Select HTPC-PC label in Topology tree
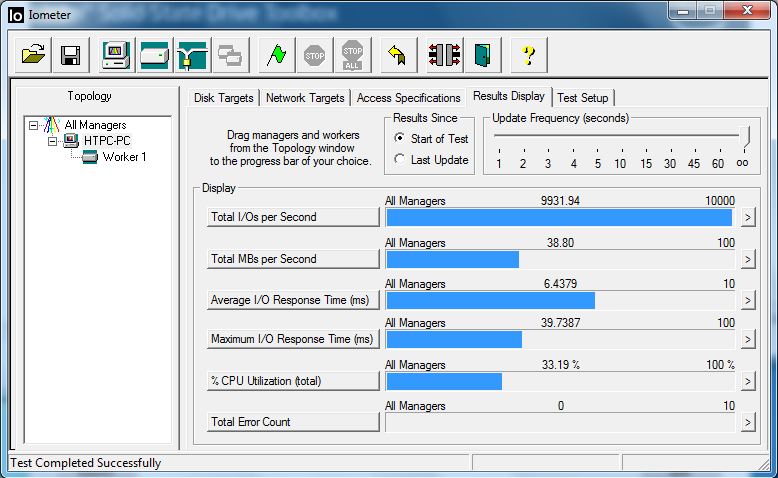 pos(107,141)
